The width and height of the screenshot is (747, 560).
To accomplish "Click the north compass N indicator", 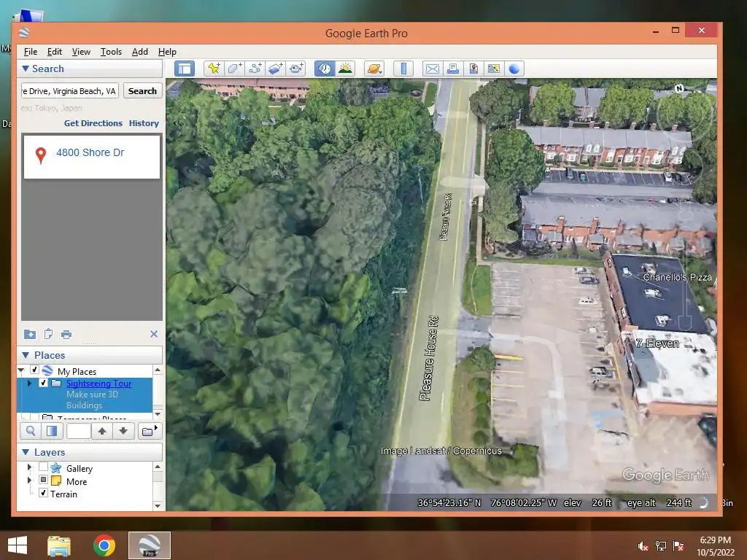I will pyautogui.click(x=679, y=88).
